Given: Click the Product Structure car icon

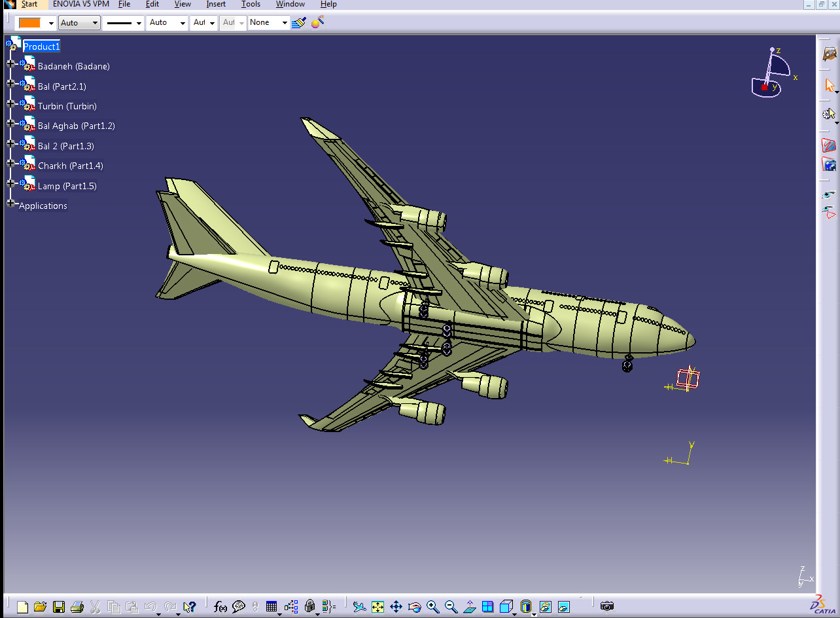Looking at the screenshot, I should [x=830, y=54].
